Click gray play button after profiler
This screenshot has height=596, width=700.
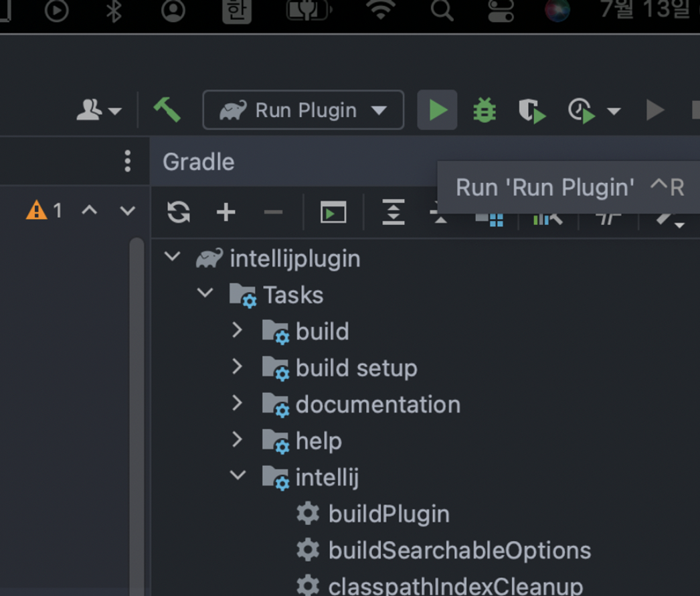pos(655,110)
